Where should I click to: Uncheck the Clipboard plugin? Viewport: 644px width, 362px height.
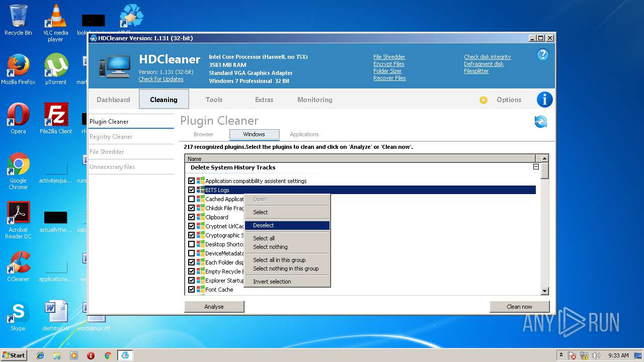(191, 217)
